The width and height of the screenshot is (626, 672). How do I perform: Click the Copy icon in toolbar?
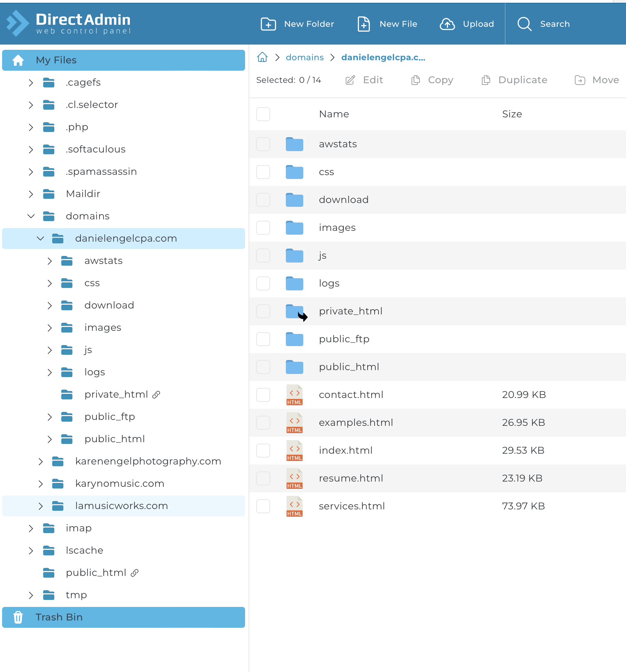point(415,80)
